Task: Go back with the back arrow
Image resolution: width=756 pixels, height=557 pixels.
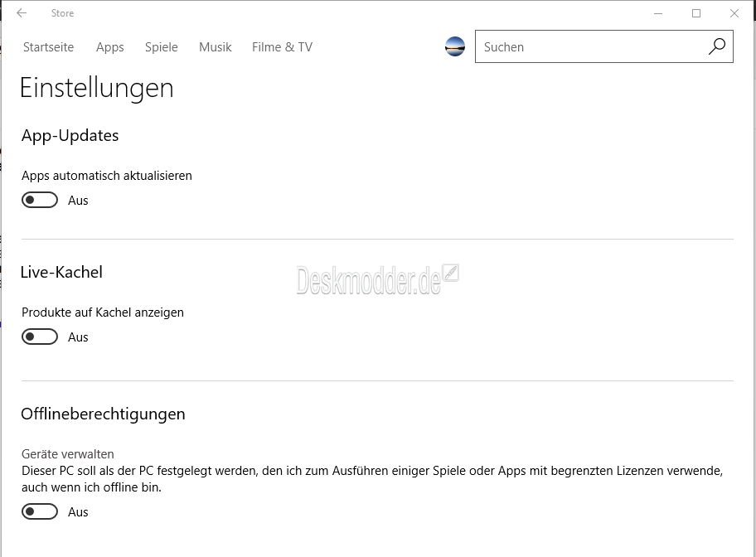Action: [22, 13]
